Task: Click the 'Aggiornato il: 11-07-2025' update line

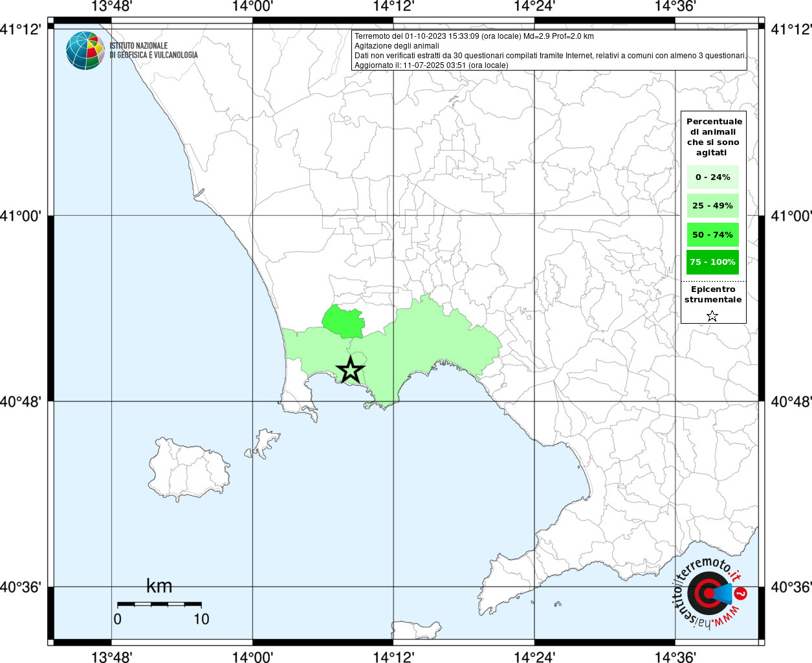Action: [431, 65]
